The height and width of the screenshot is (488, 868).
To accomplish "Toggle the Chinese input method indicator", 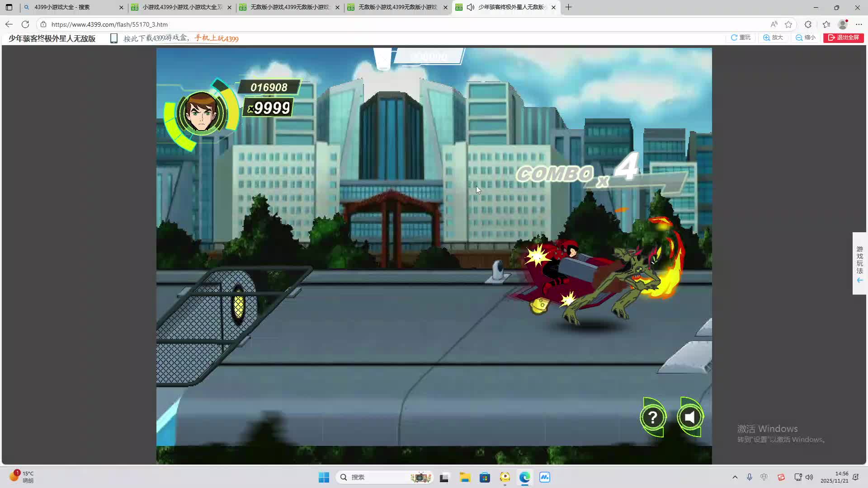I will 764,477.
